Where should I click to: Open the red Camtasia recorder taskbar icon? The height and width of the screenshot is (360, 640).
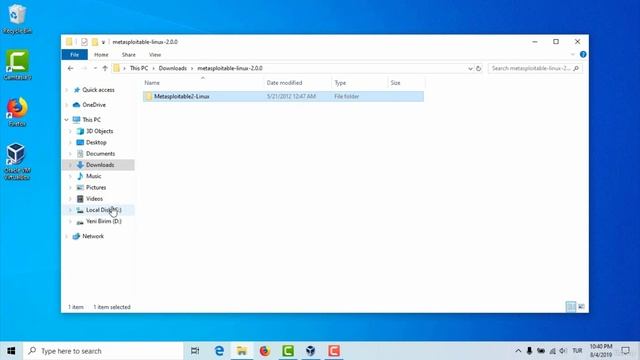(x=334, y=351)
